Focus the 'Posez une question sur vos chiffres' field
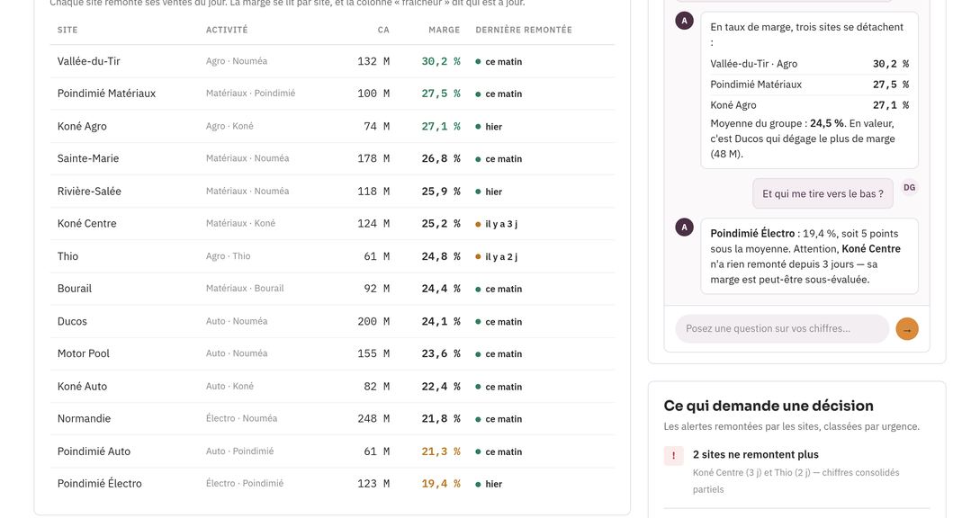980x518 pixels. (782, 328)
